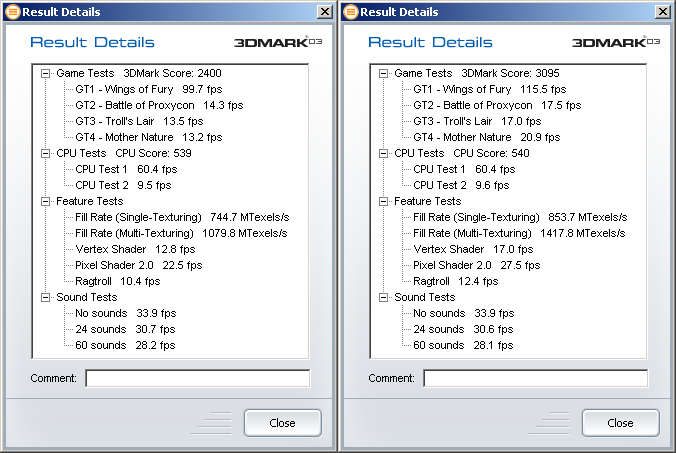Select GT3 Troll's Lair 17.0 fps

tap(477, 121)
